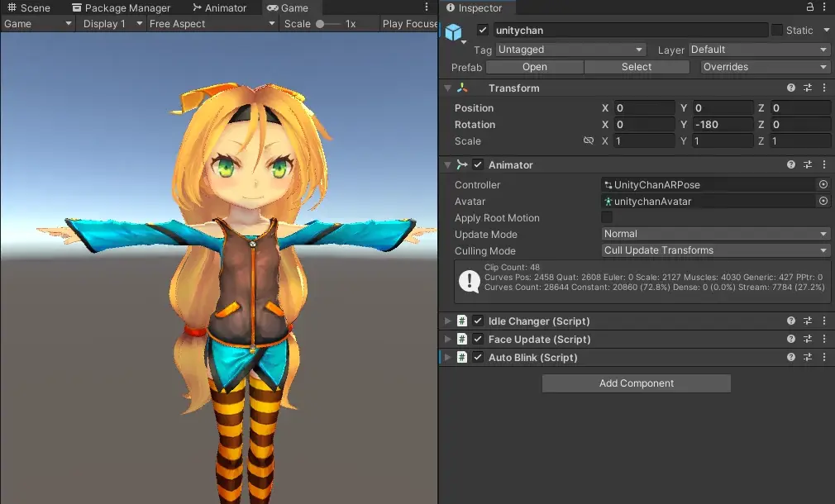Image resolution: width=835 pixels, height=504 pixels.
Task: Enable the Apply Root Motion checkbox
Action: [x=607, y=217]
